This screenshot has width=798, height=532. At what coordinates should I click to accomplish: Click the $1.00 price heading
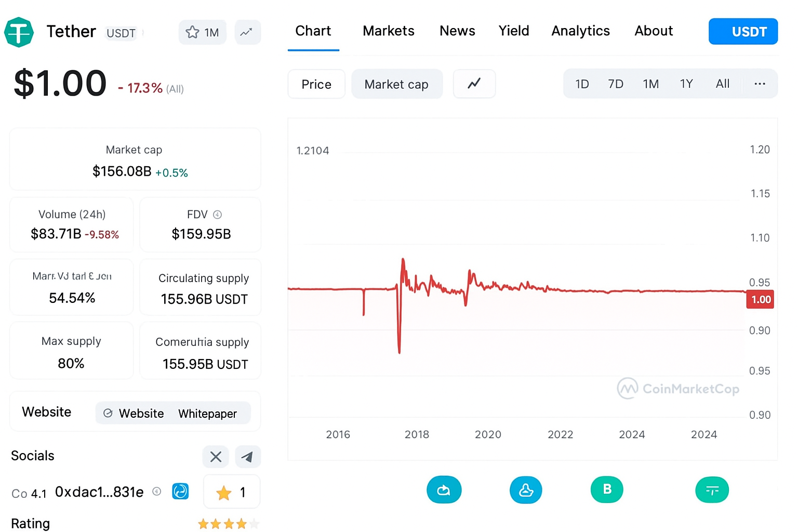60,83
